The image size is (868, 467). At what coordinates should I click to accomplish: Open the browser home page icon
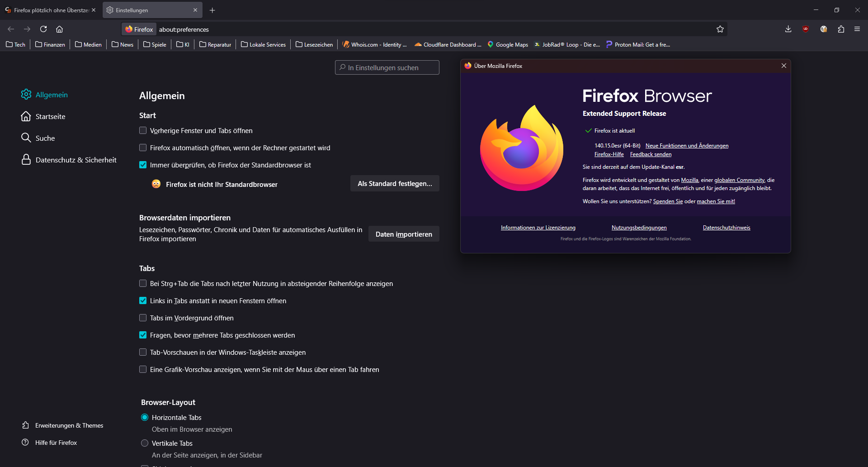point(59,29)
